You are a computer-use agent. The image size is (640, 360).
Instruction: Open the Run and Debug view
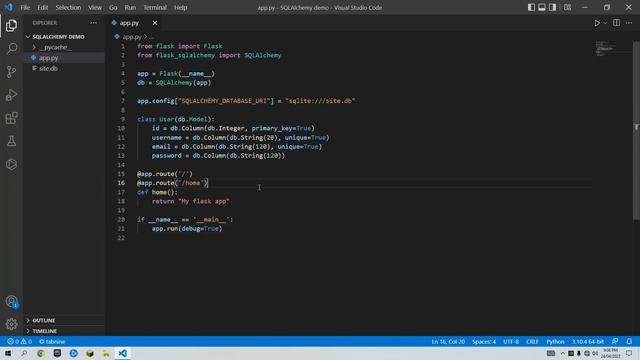[x=11, y=95]
